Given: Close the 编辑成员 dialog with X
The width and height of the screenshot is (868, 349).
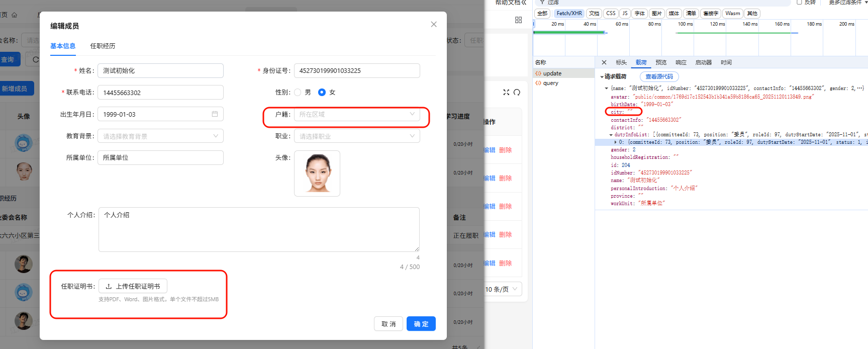Looking at the screenshot, I should point(434,24).
